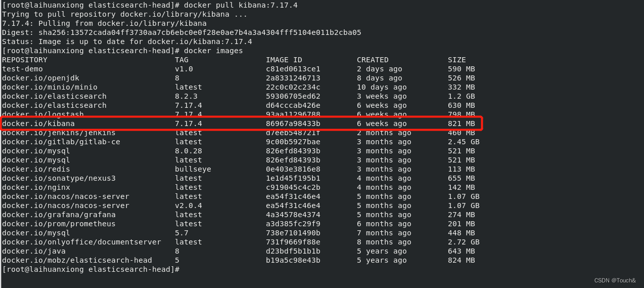Click the 'bullseye' redis tag
The image size is (644, 288).
click(x=193, y=169)
